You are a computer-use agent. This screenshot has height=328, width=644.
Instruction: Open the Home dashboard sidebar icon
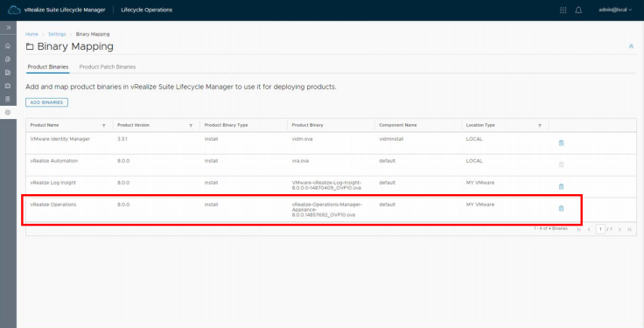click(8, 45)
